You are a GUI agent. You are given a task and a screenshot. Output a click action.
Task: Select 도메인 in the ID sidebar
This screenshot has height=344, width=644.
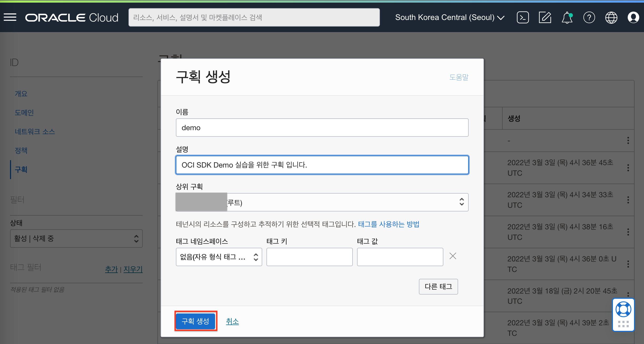point(24,113)
